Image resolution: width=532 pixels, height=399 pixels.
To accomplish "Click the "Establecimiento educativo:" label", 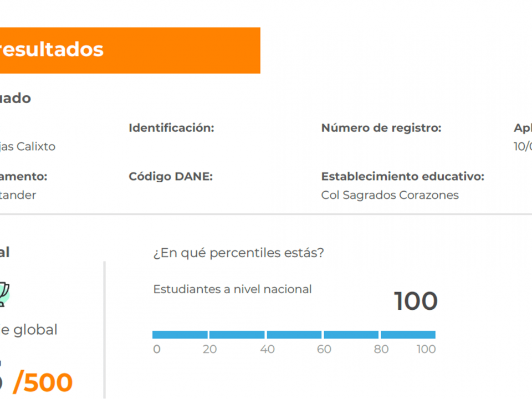I will (x=403, y=176).
